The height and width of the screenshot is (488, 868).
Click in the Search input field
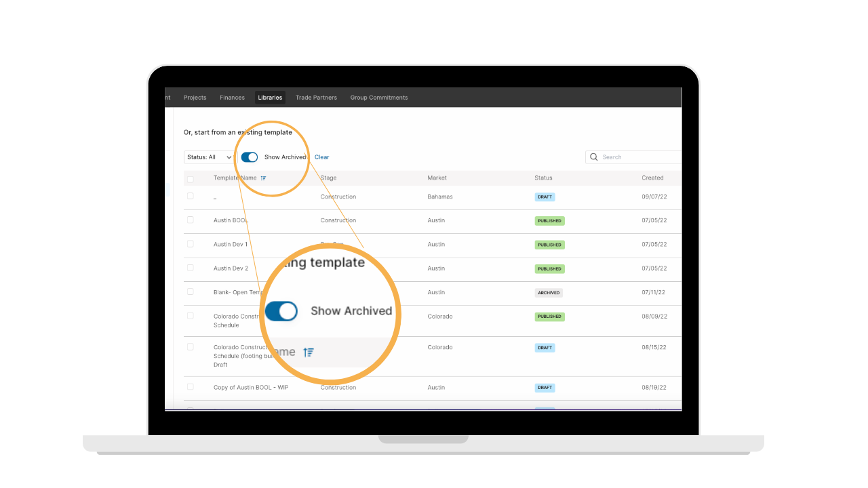[x=633, y=157]
